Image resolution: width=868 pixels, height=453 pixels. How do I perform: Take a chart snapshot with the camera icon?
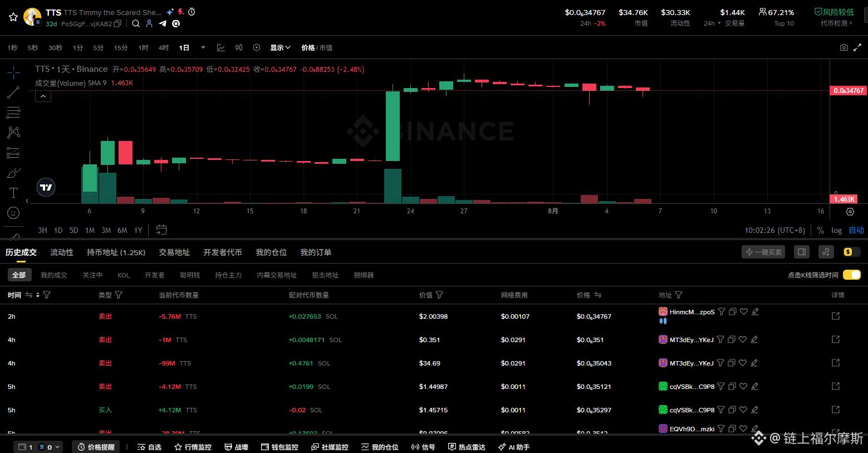(x=844, y=48)
